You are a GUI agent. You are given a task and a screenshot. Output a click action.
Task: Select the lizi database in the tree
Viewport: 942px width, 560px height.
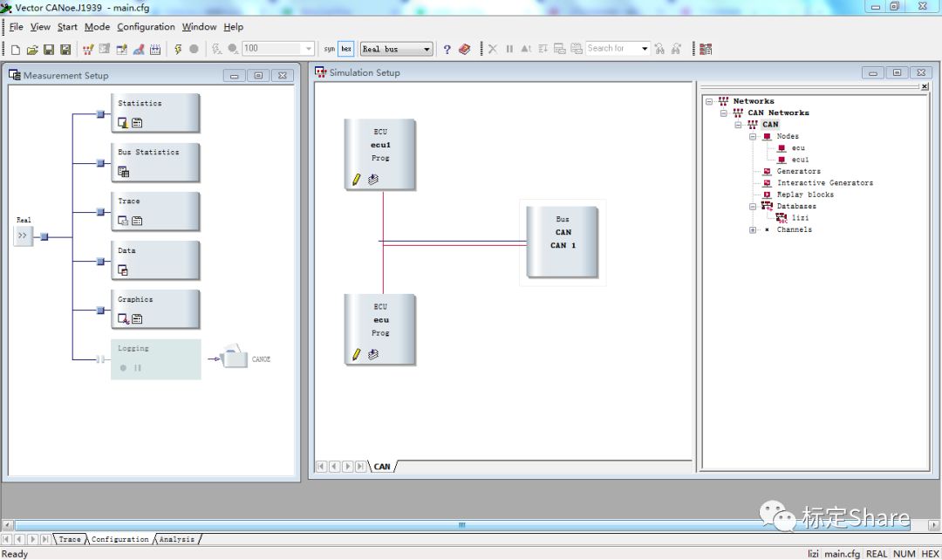coord(800,217)
